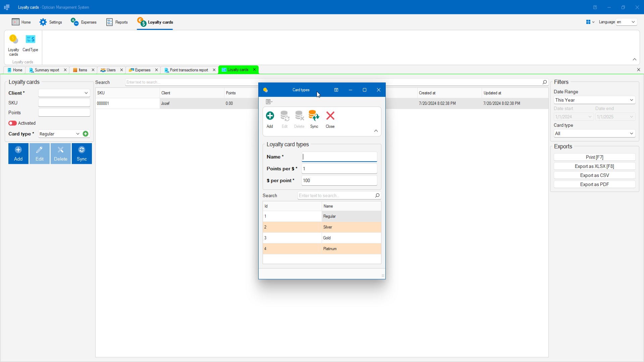
Task: Collapse the Card types dialog toolbar chevron
Action: pos(376,131)
